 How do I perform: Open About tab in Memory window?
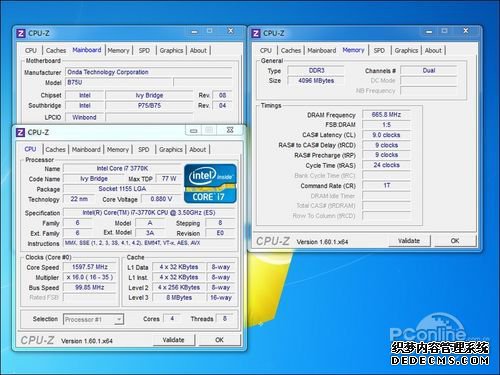click(433, 51)
